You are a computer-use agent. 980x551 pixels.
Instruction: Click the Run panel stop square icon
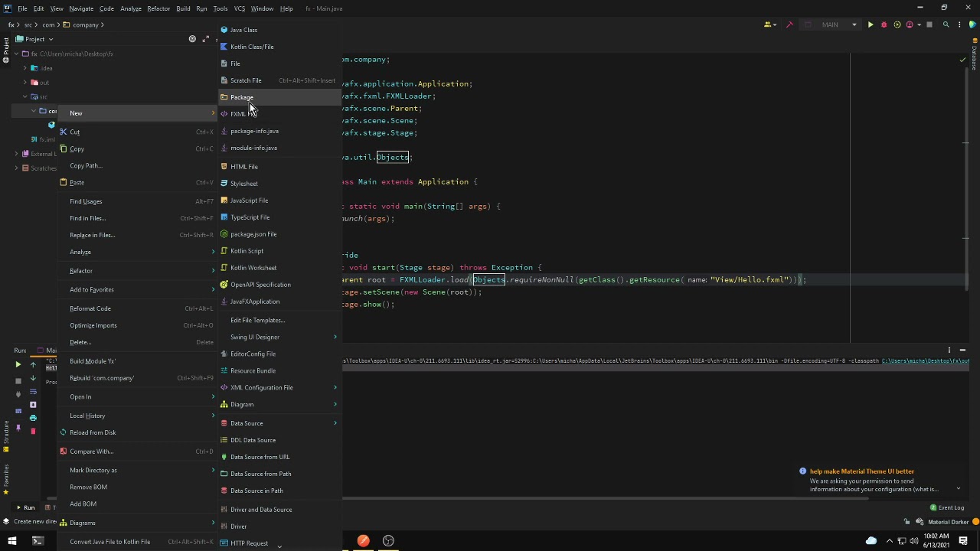click(18, 381)
